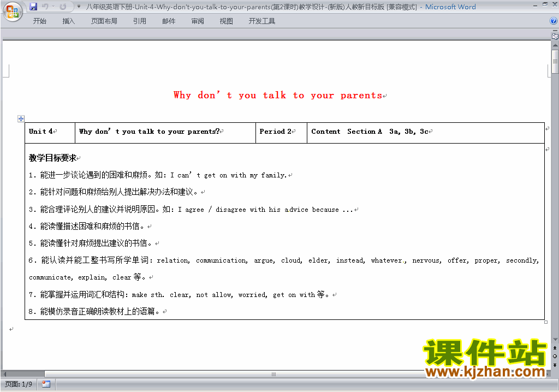Open the 插入 ribbon tab
This screenshot has width=559, height=392.
(68, 21)
